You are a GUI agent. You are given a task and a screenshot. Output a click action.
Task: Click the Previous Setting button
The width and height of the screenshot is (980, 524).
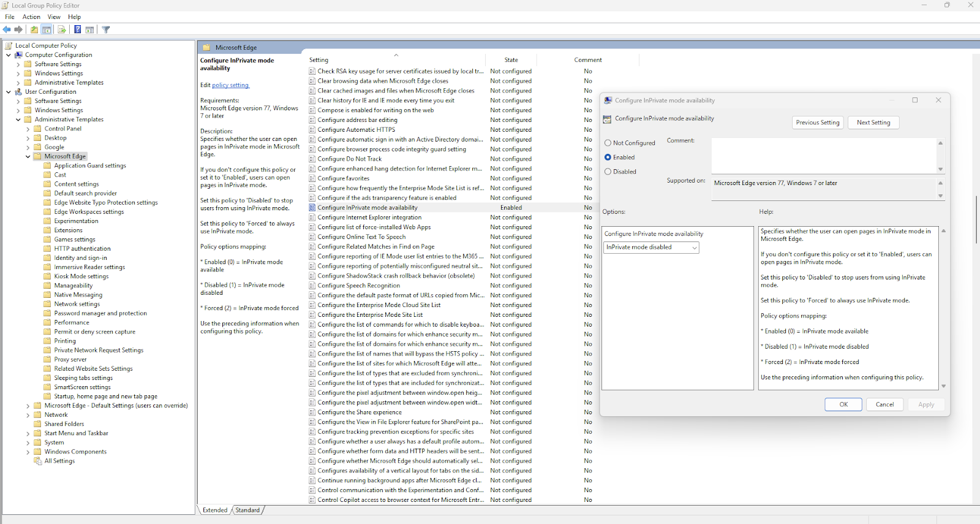[818, 123]
